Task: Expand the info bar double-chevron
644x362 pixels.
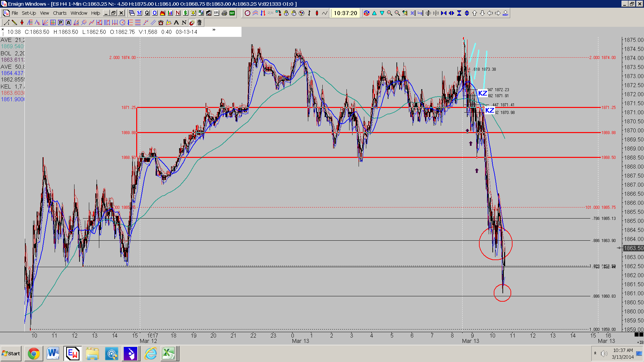Action: pos(214,30)
